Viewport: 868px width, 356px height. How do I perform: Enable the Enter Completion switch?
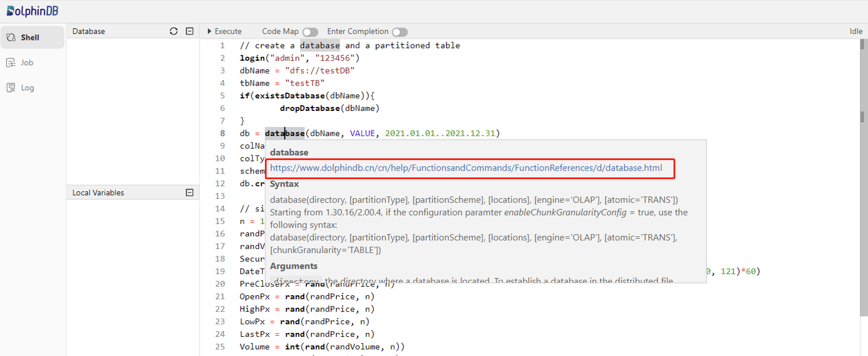click(x=399, y=32)
